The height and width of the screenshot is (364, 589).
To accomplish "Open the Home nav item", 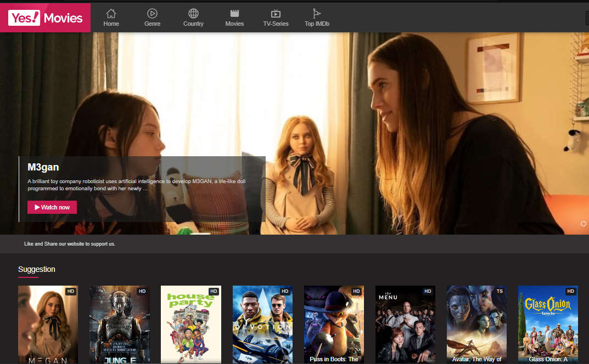I will (111, 18).
